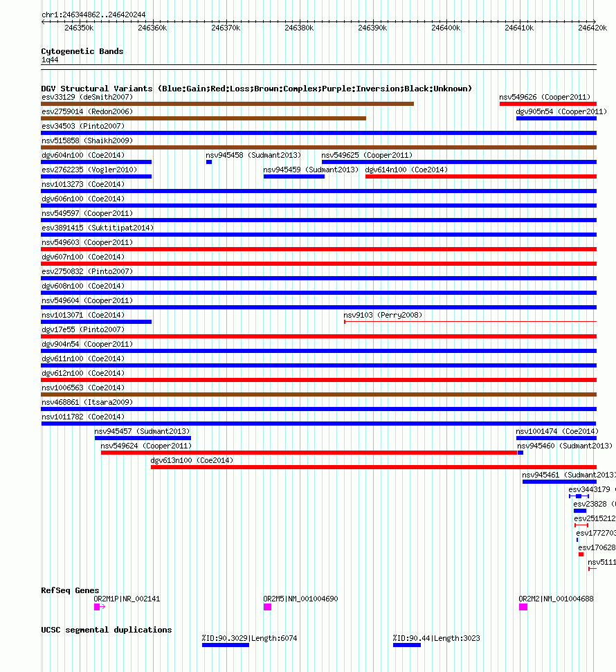Click the RefSeq Genes track title
Image resolution: width=616 pixels, height=672 pixels.
70,590
